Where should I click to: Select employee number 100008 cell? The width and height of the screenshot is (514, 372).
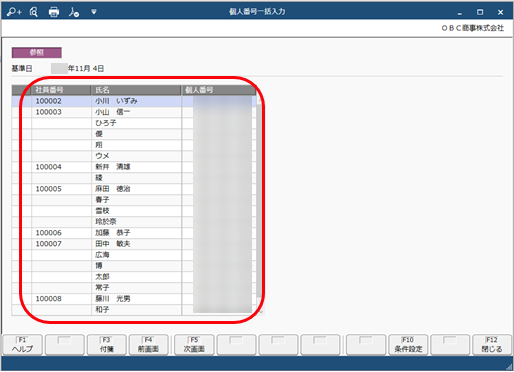click(61, 299)
